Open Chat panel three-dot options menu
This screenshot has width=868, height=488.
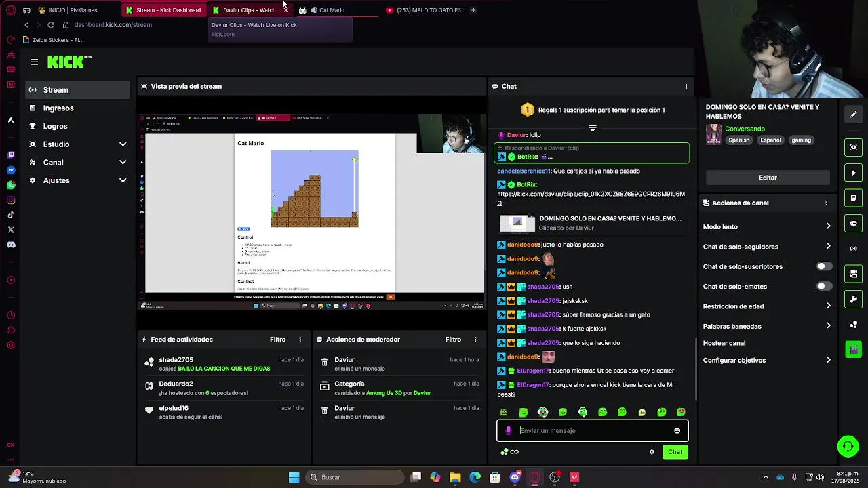coord(686,87)
